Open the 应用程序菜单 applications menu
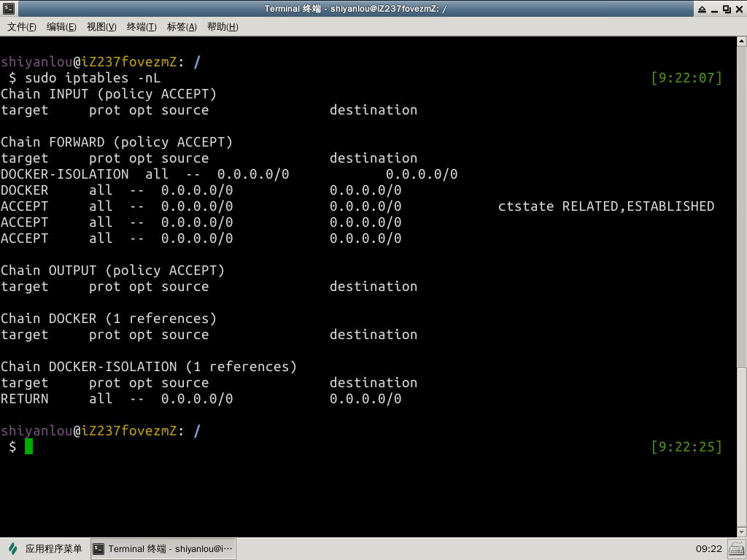The image size is (747, 560). 45,549
